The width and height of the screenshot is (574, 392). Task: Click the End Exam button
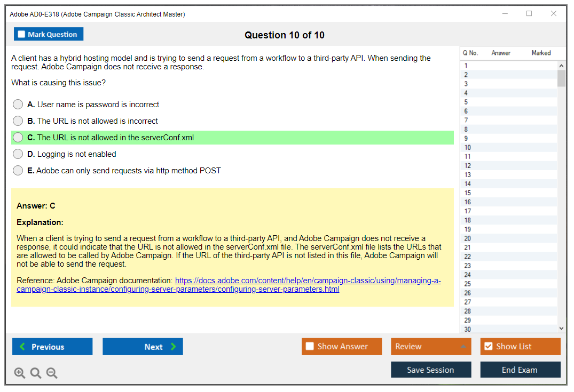pos(520,370)
